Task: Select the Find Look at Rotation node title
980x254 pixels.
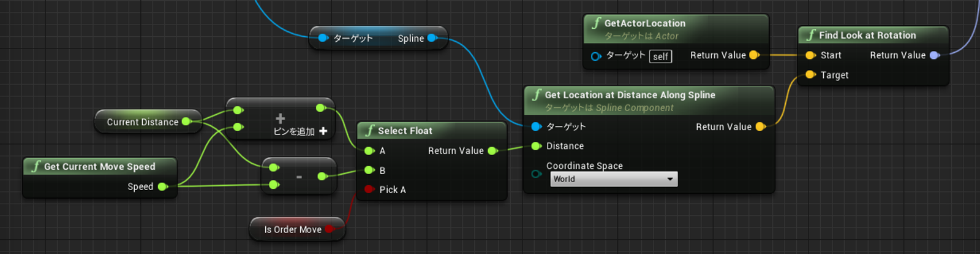Action: point(867,36)
